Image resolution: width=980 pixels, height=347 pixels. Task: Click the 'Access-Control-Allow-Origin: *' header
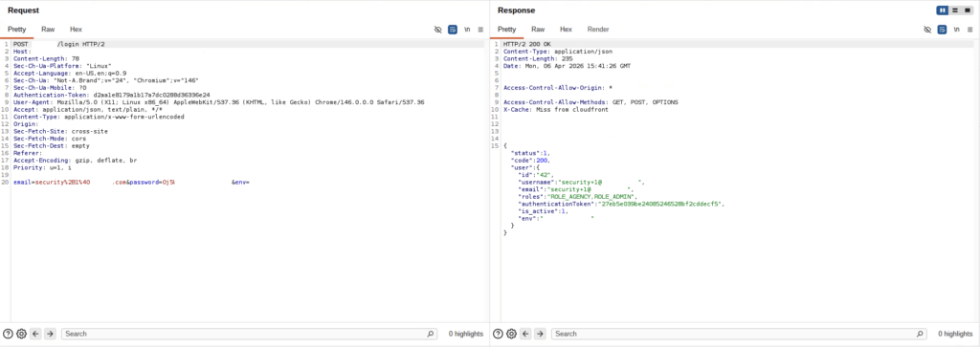pos(558,88)
